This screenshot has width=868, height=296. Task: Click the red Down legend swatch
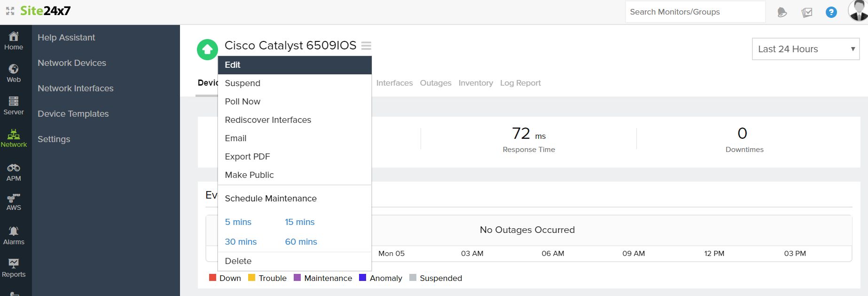(212, 278)
